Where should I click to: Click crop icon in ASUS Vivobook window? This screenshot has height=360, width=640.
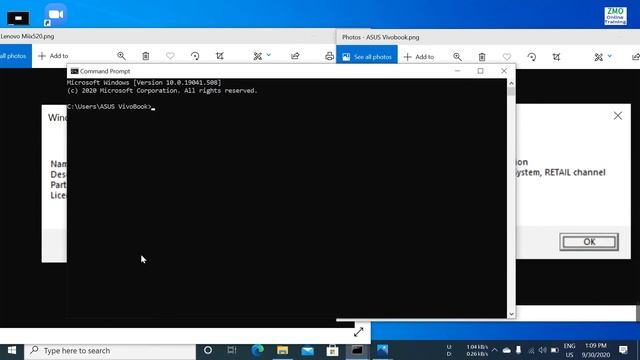coord(556,57)
